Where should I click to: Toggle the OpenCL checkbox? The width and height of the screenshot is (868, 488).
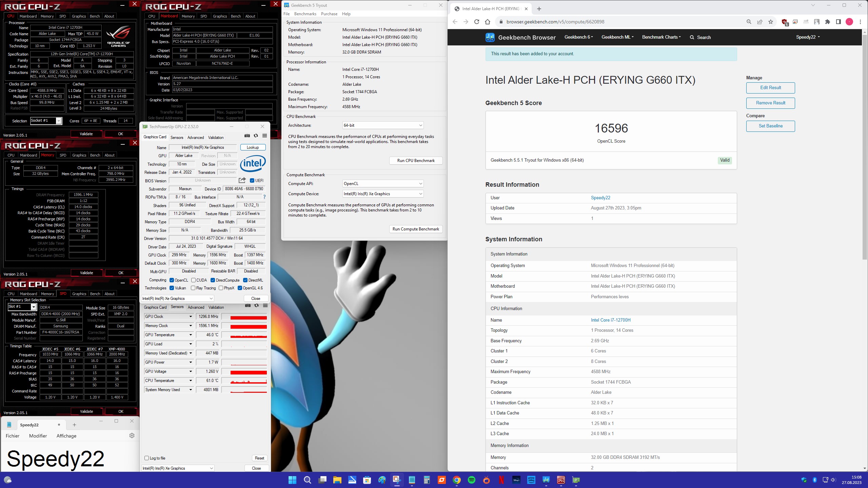(x=172, y=280)
